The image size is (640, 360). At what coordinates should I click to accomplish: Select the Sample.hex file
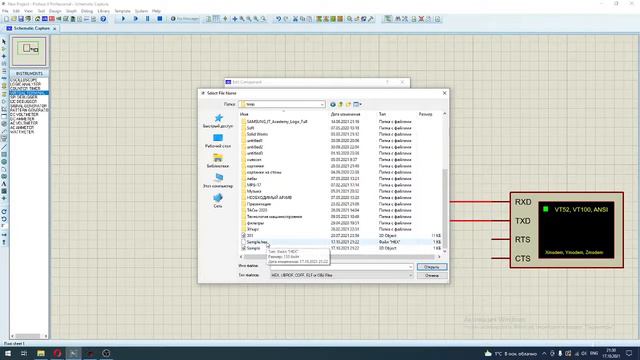[258, 242]
